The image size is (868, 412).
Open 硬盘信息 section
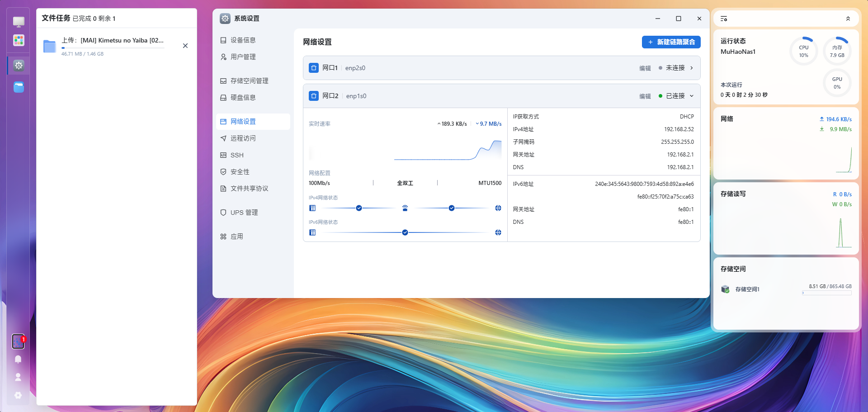[253, 98]
